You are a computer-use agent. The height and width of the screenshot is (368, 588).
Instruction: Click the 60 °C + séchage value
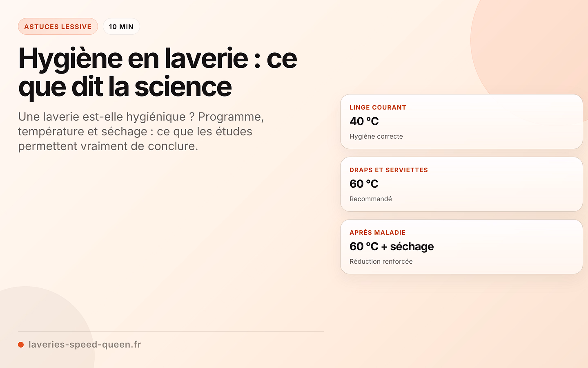point(392,246)
